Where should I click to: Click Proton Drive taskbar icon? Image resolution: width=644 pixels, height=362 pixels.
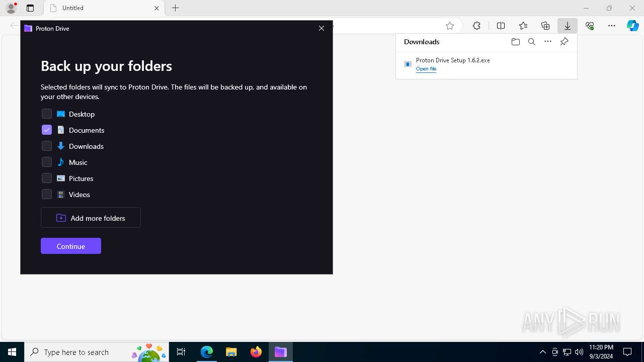[x=281, y=352]
